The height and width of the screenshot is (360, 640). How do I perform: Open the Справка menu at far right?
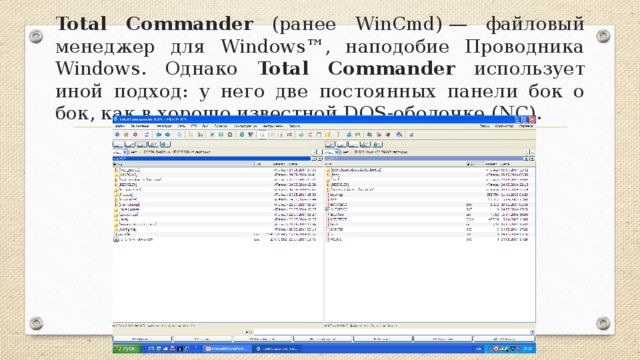click(x=526, y=126)
